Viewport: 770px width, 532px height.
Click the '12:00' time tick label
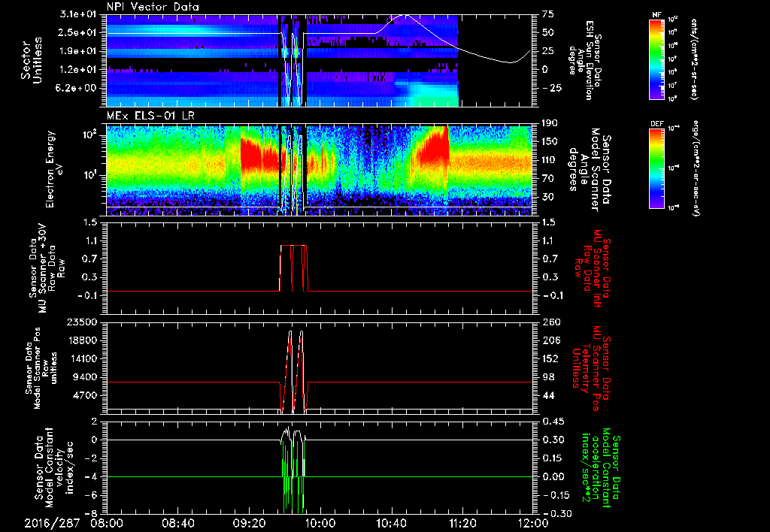point(533,523)
